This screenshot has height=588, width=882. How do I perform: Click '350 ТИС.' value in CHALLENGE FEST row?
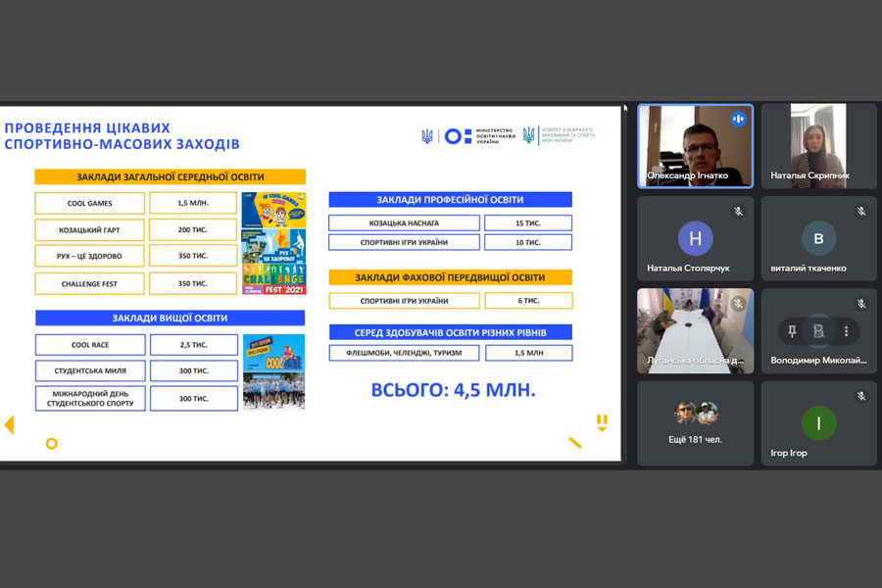click(x=193, y=283)
